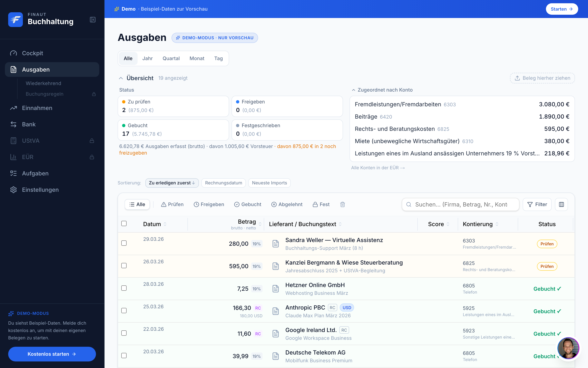588x368 pixels.
Task: Switch period filter to Quartal
Action: pos(171,58)
